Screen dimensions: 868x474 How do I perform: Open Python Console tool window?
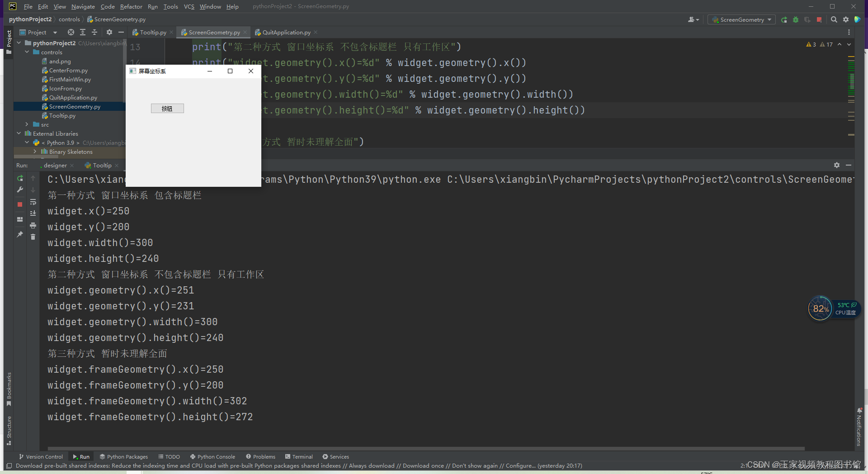[x=212, y=457]
